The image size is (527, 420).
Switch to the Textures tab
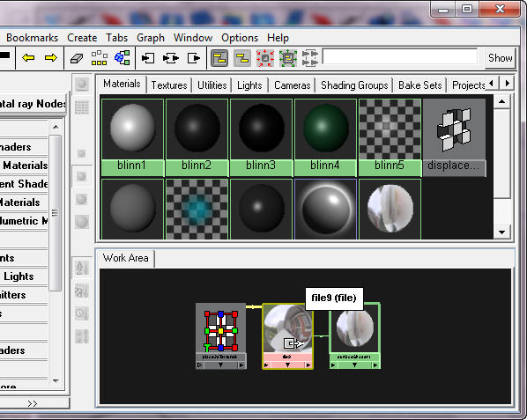169,85
